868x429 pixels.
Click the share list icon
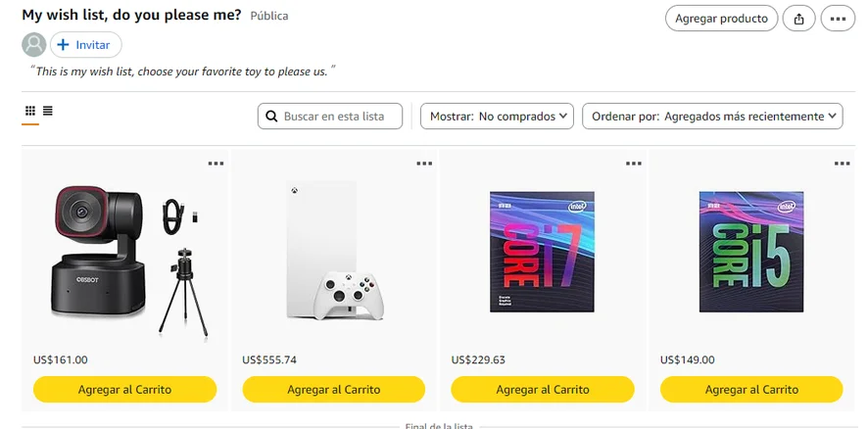click(798, 19)
